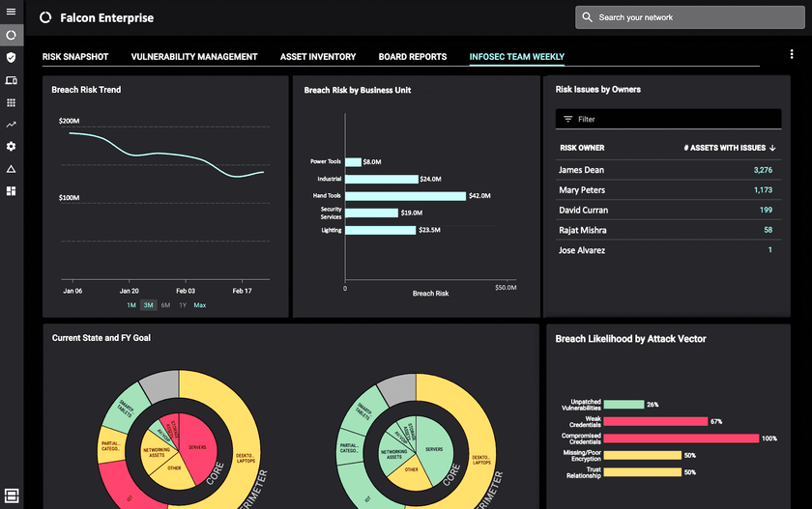The image size is (812, 509).
Task: Open the devices icon in the sidebar
Action: (11, 80)
